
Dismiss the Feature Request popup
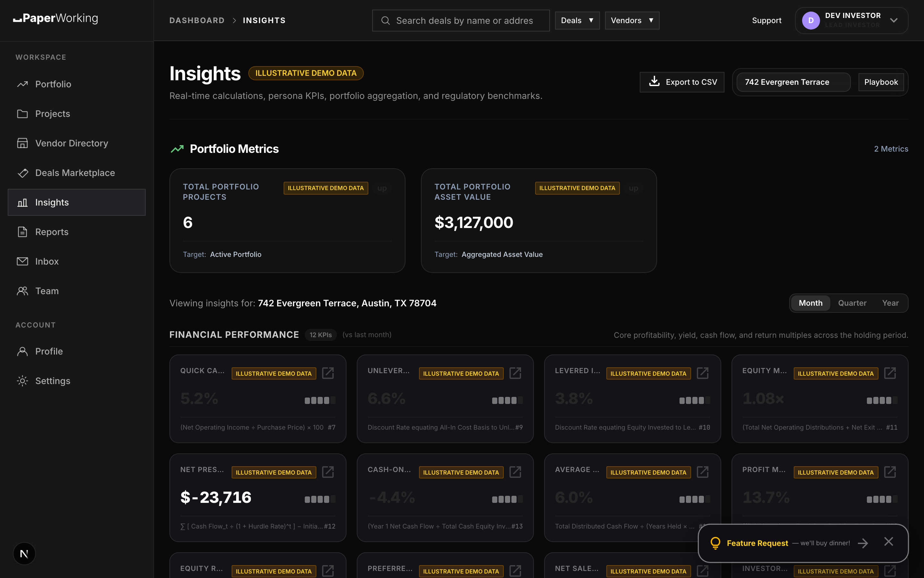[x=888, y=542]
